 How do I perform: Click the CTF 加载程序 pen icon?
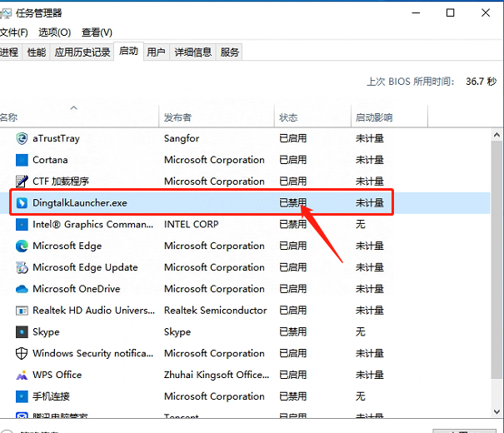[22, 182]
